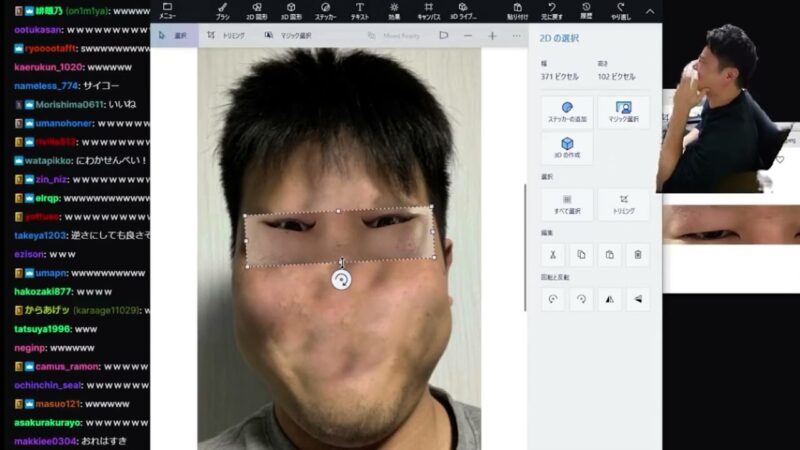Click the Select all (すべて選択) button

pos(567,204)
